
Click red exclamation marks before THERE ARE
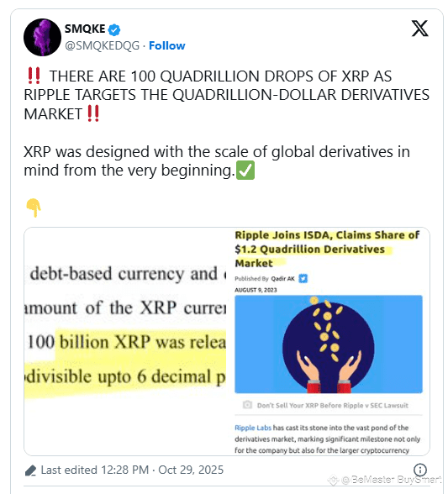click(34, 76)
